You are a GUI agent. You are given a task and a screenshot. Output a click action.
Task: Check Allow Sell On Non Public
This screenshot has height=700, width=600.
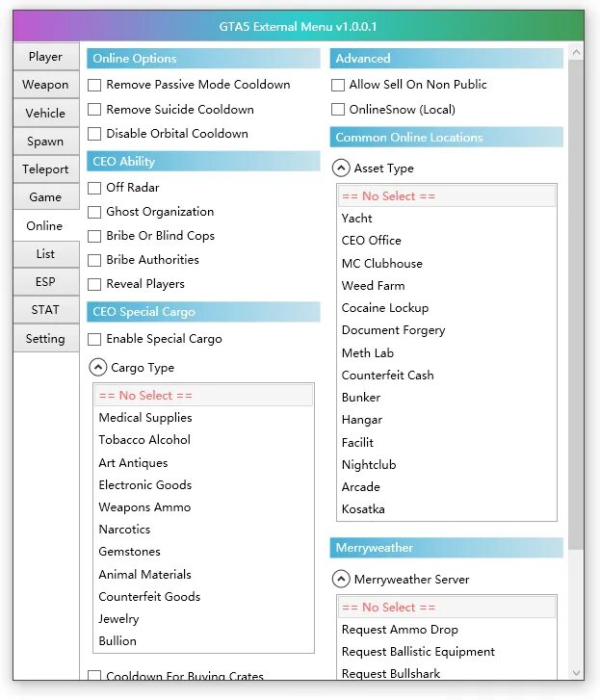[x=338, y=85]
